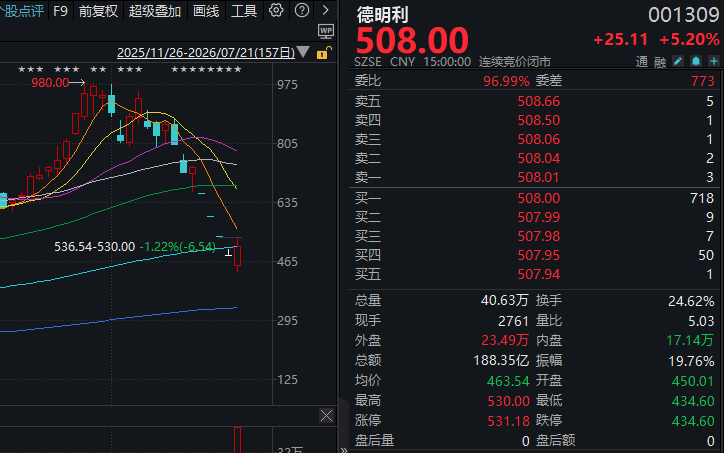Select 卖五 price 508.66
The width and height of the screenshot is (724, 453).
[538, 101]
